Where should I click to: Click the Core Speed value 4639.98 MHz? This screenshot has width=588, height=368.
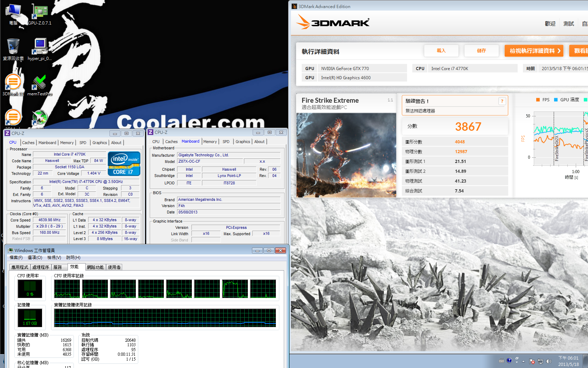(49, 220)
